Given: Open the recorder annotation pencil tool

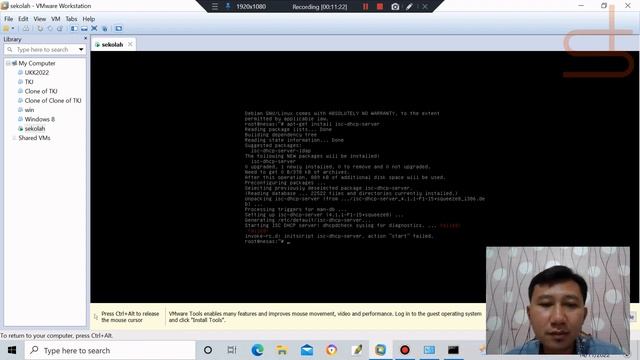Looking at the screenshot, I should 409,7.
